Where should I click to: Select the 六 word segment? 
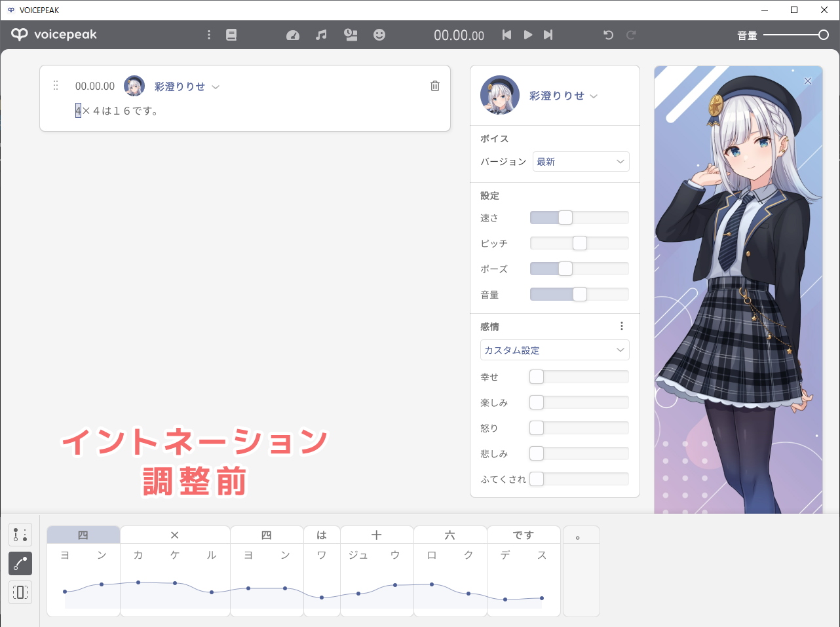pos(450,535)
